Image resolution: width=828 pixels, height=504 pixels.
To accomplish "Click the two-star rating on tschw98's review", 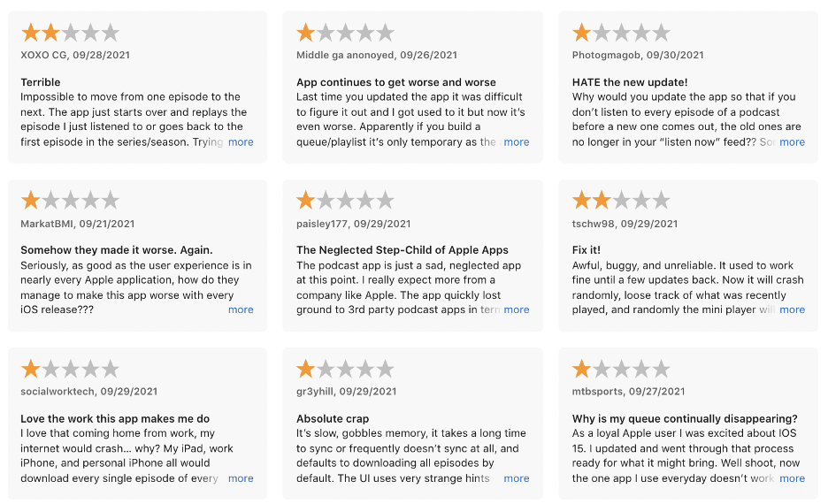I will 622,201.
